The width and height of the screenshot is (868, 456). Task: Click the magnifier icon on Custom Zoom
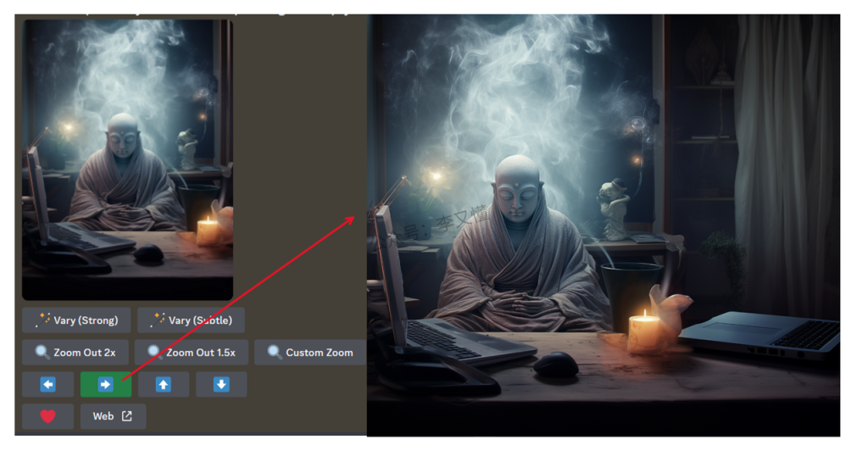tap(274, 353)
